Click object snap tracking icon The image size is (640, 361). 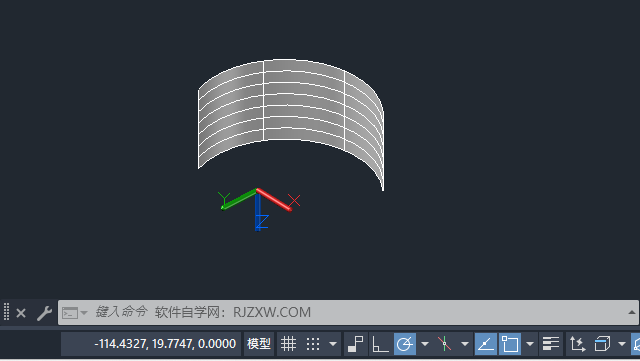click(x=486, y=344)
